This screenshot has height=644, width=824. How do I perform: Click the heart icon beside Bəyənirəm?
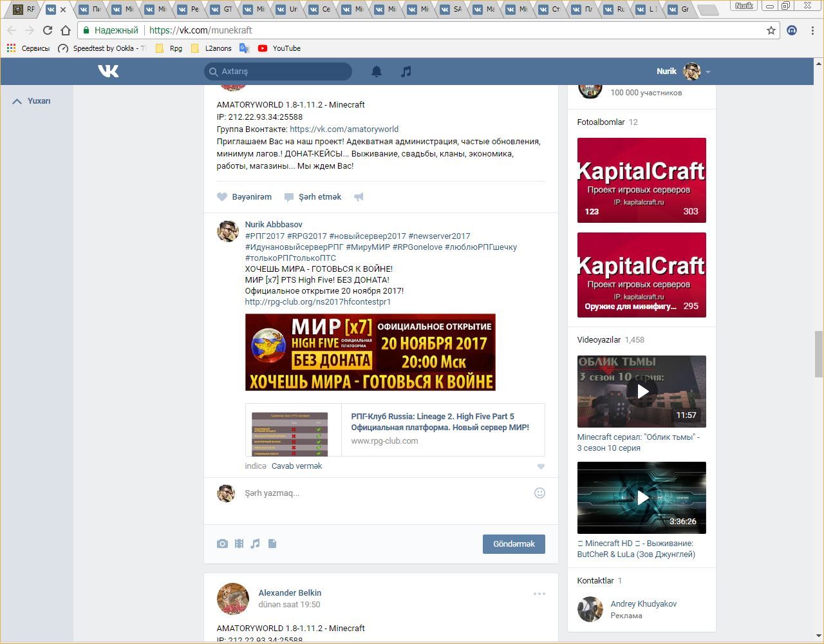tap(222, 197)
